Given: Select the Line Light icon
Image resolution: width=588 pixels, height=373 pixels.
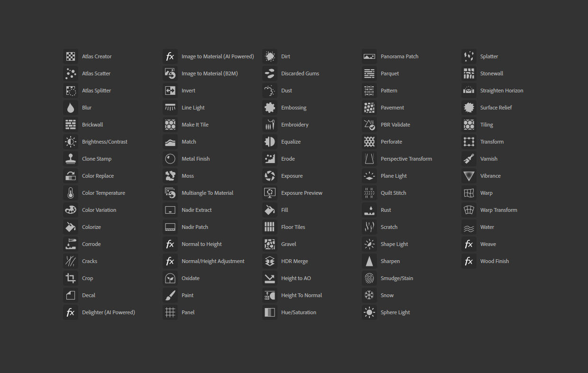Looking at the screenshot, I should pyautogui.click(x=170, y=108).
